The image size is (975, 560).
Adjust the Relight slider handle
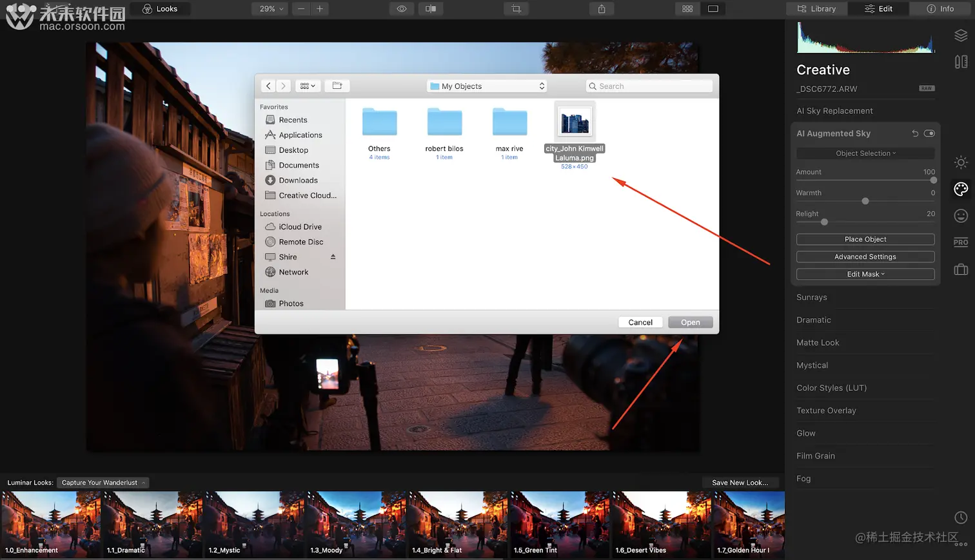click(824, 222)
